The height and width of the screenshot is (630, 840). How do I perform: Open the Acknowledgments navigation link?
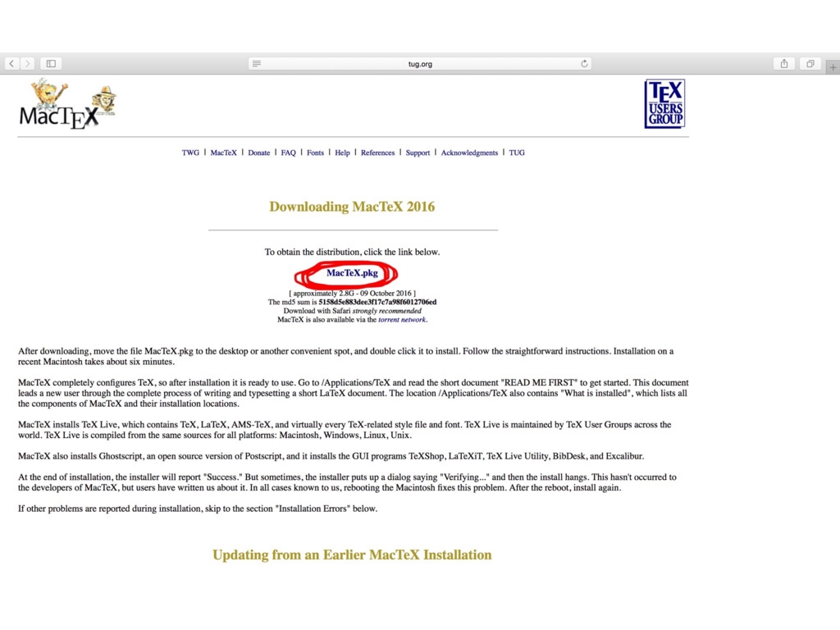tap(469, 153)
